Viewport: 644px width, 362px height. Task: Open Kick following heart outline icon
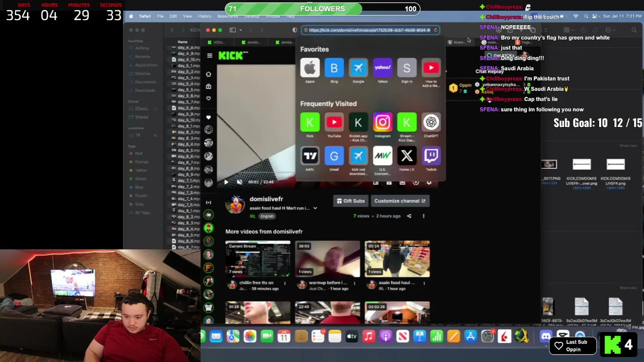[x=209, y=99]
